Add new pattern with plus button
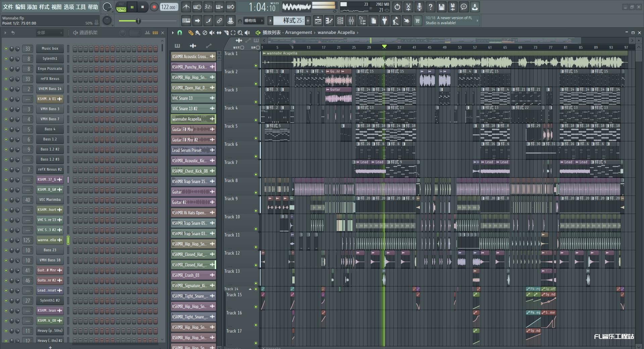 [308, 21]
